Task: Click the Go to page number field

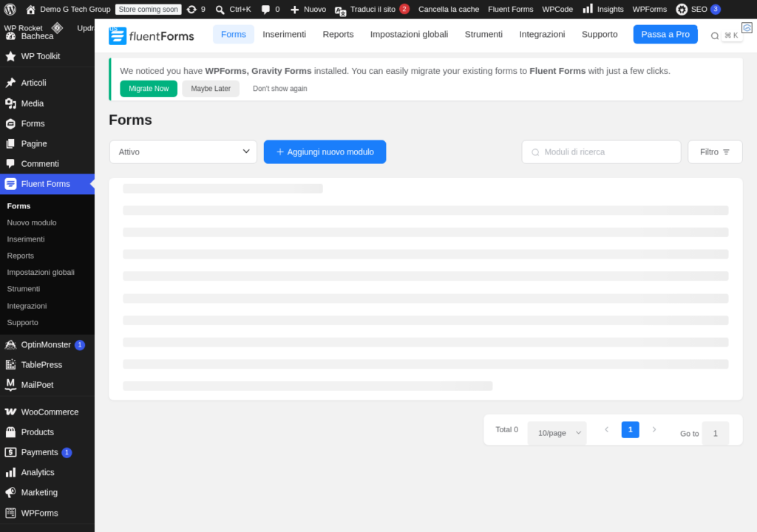Action: pyautogui.click(x=715, y=433)
